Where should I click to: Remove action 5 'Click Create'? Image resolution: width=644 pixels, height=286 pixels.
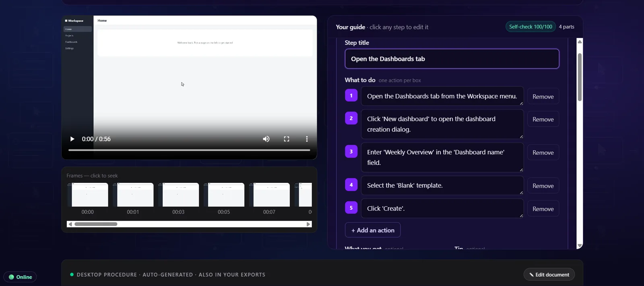543,209
